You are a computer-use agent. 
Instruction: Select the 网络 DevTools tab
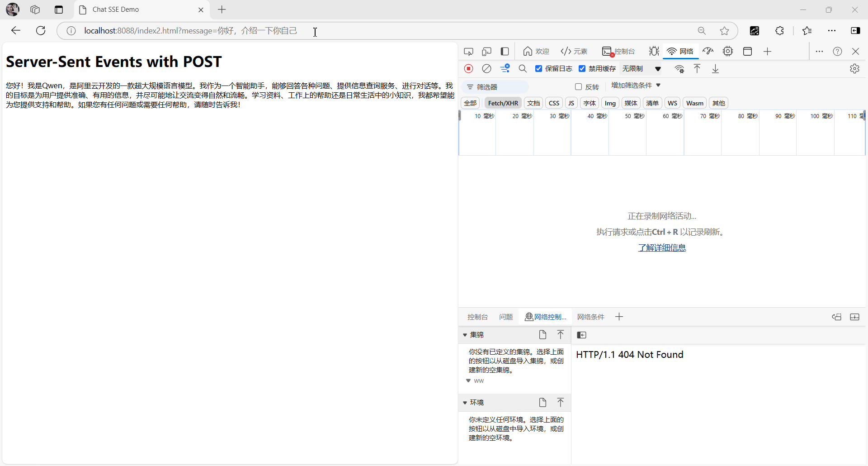point(680,52)
